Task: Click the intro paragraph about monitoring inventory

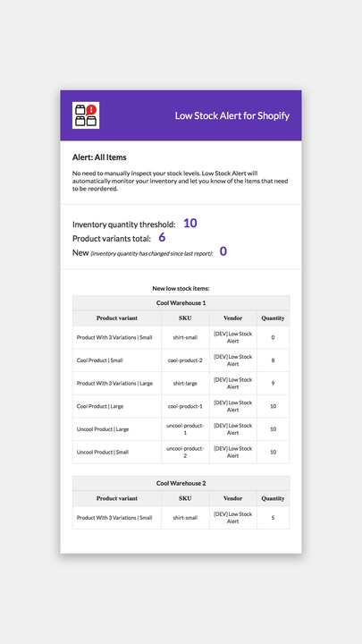Action: [181, 181]
